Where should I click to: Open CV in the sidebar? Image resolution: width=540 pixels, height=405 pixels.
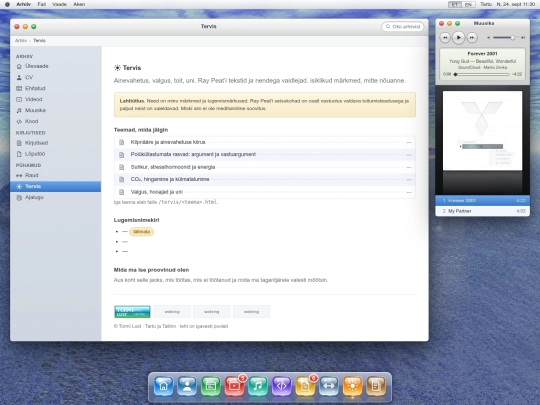coord(55,77)
